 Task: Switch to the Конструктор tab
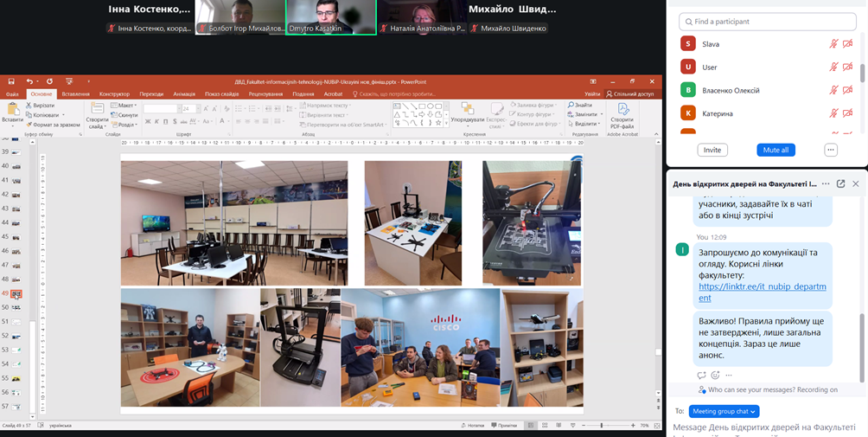(115, 94)
